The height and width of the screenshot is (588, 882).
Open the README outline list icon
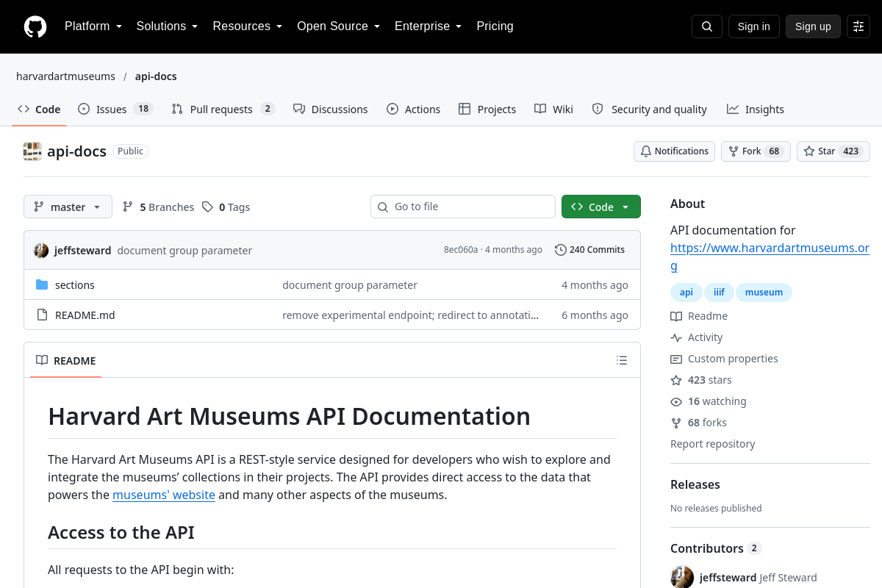click(x=622, y=360)
